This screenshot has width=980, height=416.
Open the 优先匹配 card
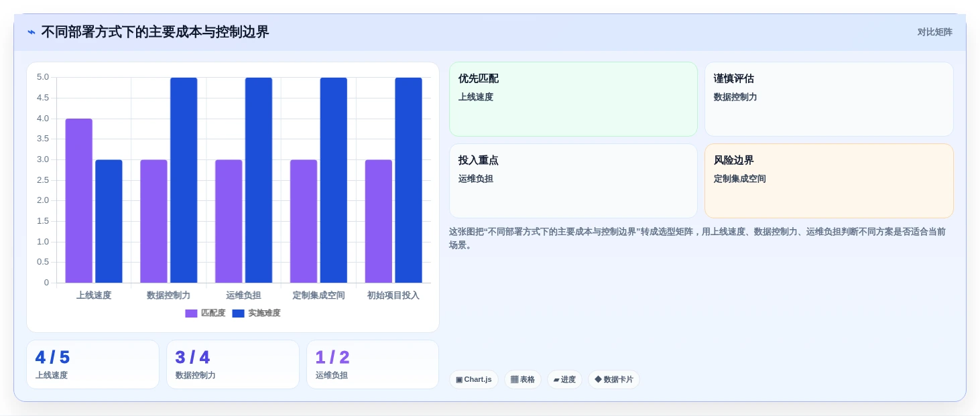click(x=573, y=99)
